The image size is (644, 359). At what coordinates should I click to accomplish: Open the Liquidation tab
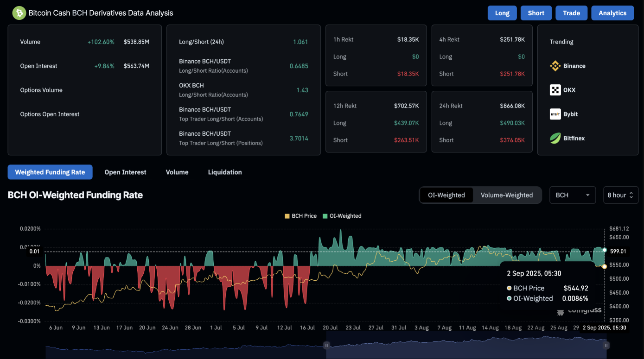[x=225, y=172]
